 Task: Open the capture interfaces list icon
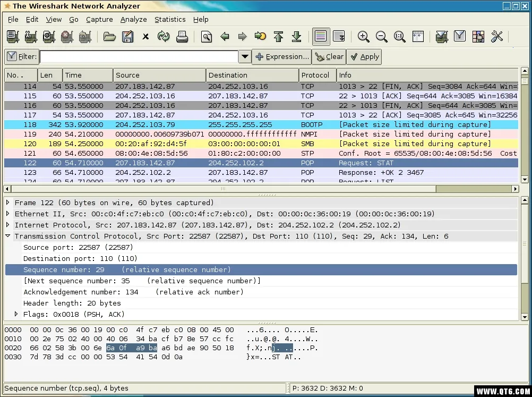pyautogui.click(x=12, y=36)
